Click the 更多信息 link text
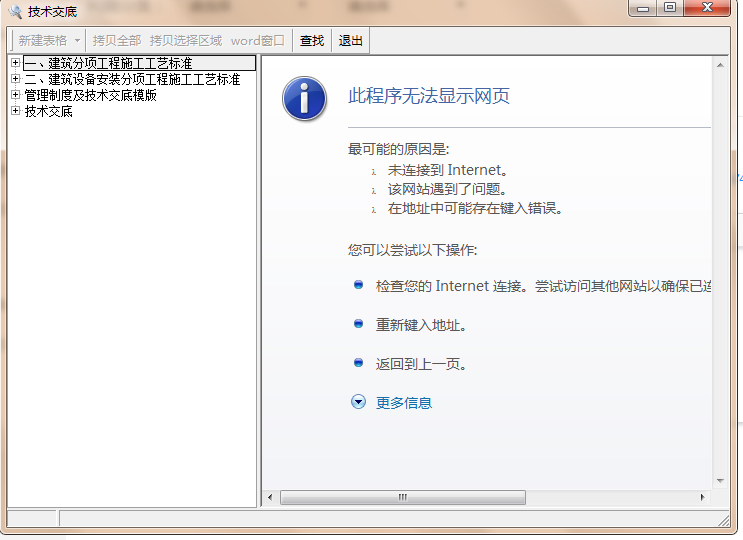 pos(404,403)
